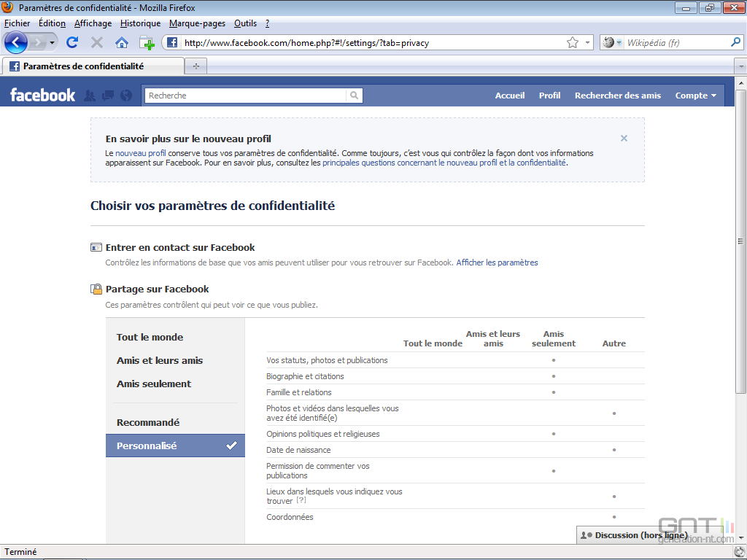
Task: Open the ? help menu
Action: click(x=267, y=23)
